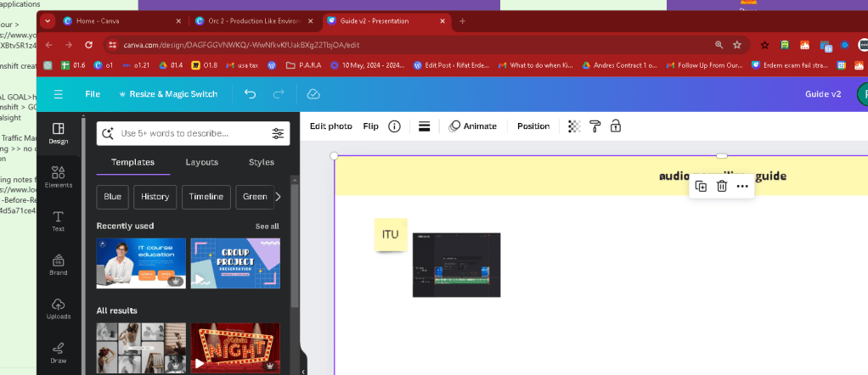Select the Draw tool in sidebar

(58, 352)
